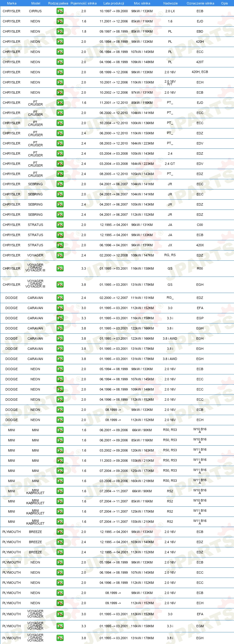This screenshot has height=644, width=234.
Task: Click fuel icon in Chrysler Voyager 2.4 row
Action: [x=60, y=255]
